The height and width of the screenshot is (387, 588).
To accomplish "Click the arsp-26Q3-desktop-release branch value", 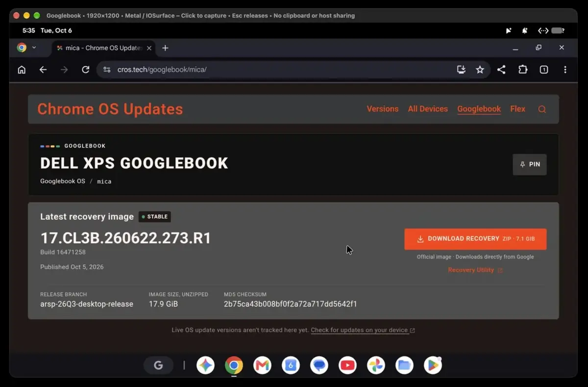I will coord(87,304).
